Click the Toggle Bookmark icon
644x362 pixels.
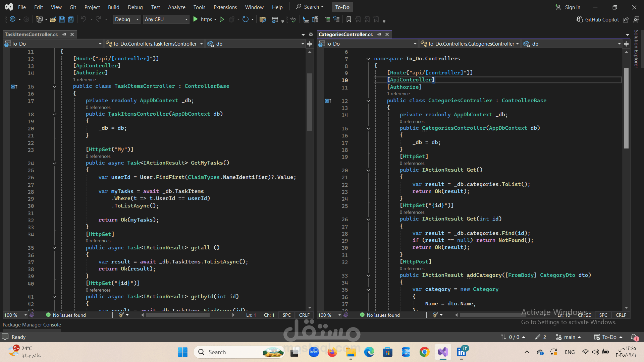349,19
